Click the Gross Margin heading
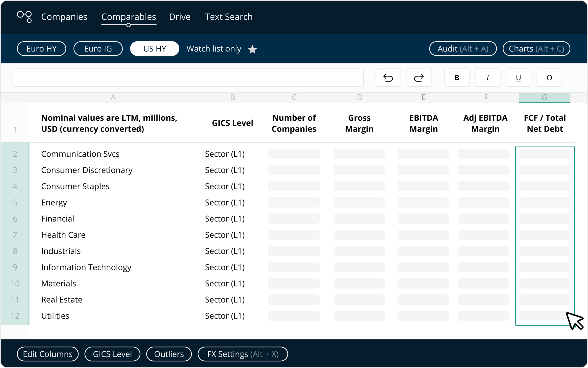Screen dimensions: 588x368 click(x=359, y=123)
